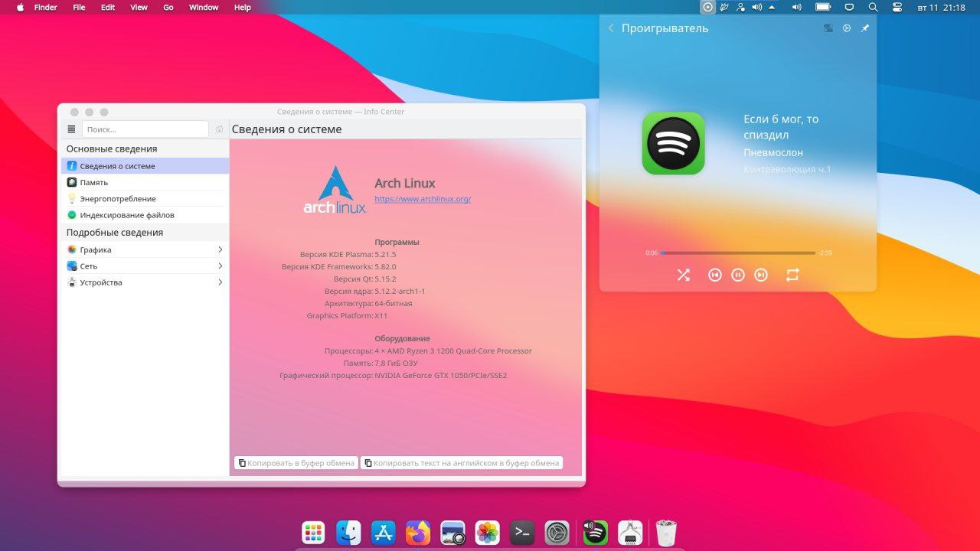
Task: Expand the Сеть section
Action: pos(145,266)
